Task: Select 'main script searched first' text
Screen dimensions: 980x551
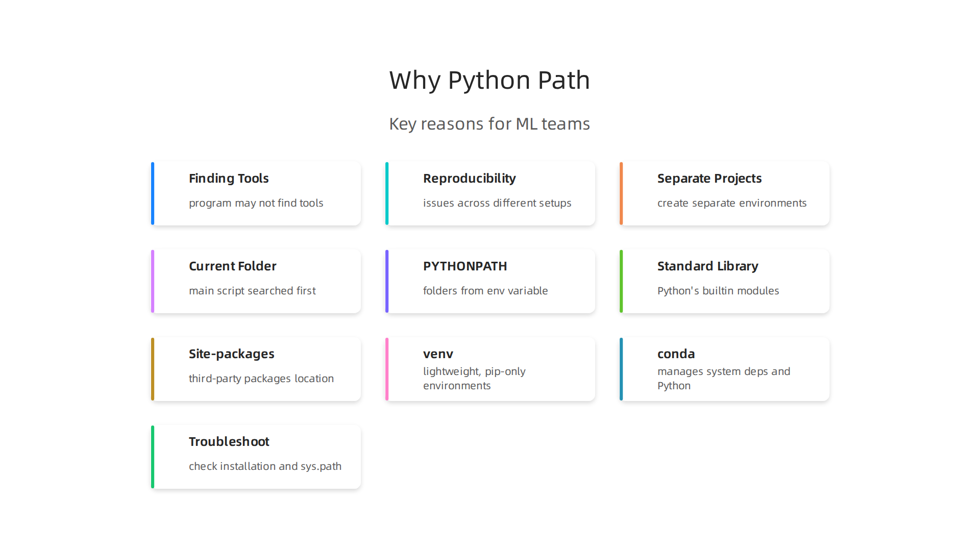Action: 252,291
